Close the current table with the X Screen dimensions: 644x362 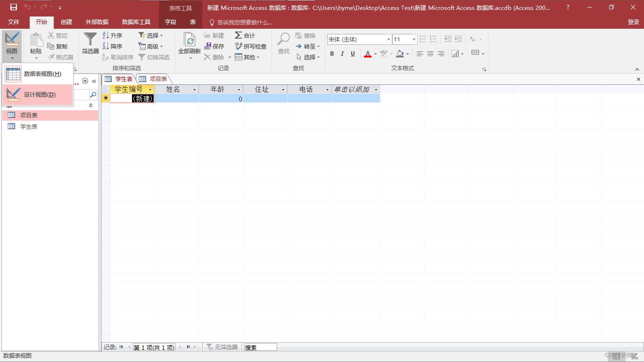pos(638,79)
